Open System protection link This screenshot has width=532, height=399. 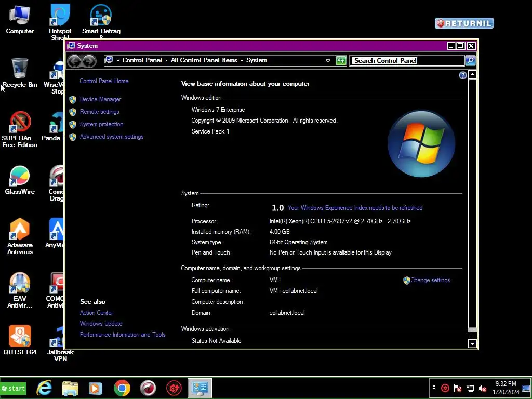coord(101,124)
